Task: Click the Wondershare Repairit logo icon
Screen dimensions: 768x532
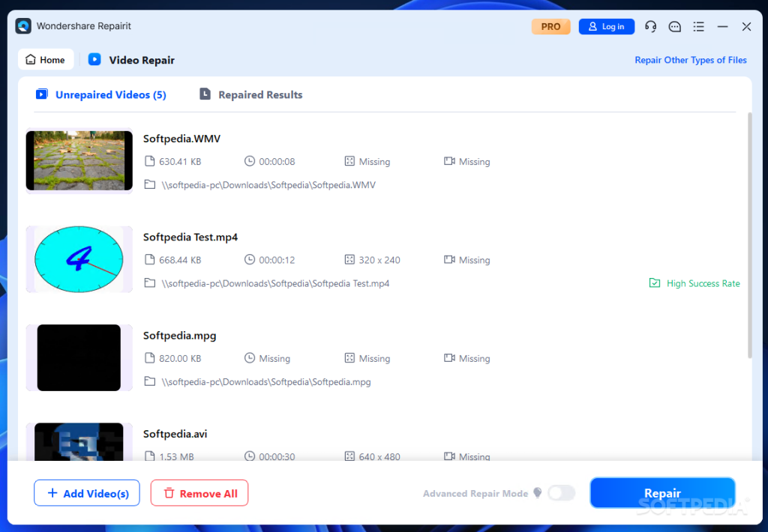Action: [23, 26]
